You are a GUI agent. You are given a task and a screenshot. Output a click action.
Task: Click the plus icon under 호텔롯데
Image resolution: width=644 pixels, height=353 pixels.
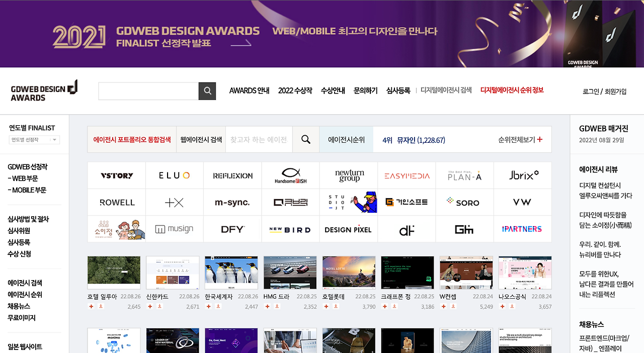click(326, 306)
